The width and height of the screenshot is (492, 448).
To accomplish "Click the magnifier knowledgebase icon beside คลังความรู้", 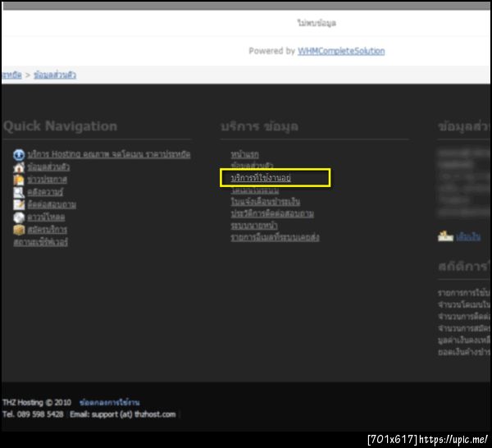I will tap(19, 193).
